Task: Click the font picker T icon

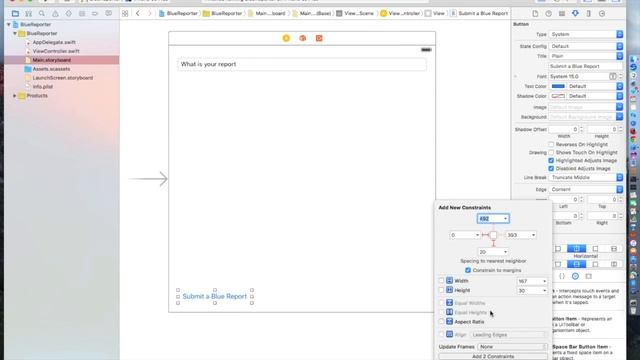Action: point(613,76)
